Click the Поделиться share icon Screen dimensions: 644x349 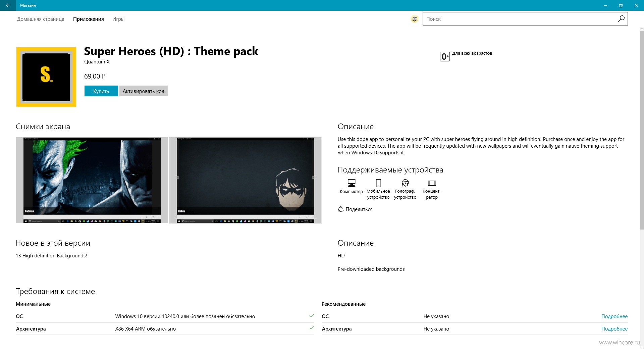coord(341,209)
